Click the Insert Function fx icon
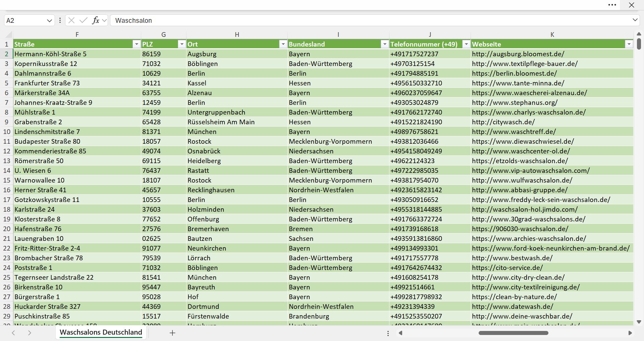Image resolution: width=644 pixels, height=341 pixels. (96, 20)
